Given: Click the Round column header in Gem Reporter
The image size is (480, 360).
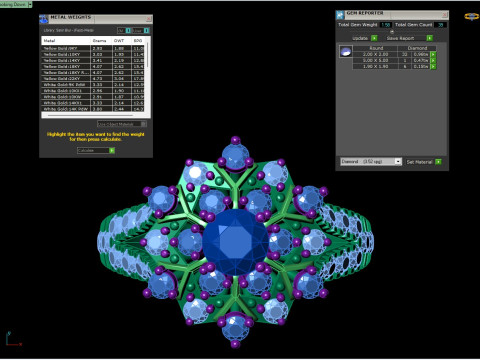Looking at the screenshot, I should click(375, 48).
